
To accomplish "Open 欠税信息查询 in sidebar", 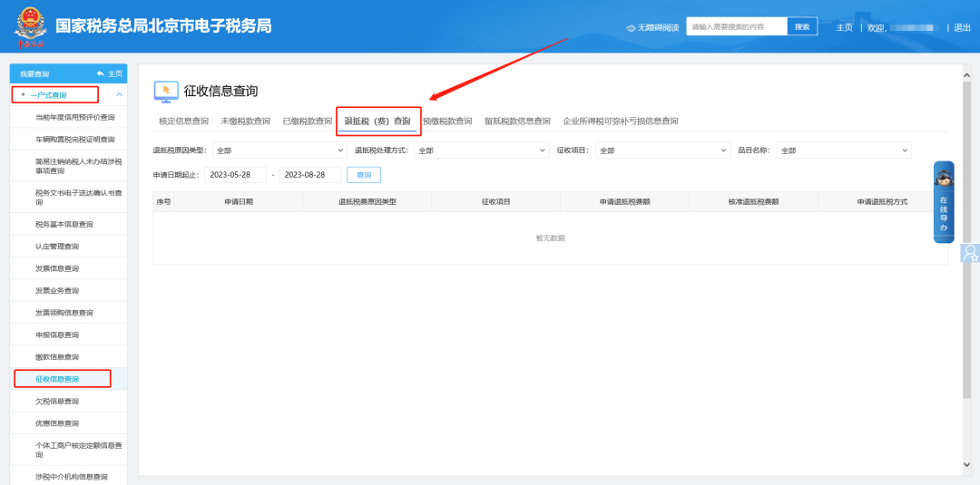I will 57,402.
